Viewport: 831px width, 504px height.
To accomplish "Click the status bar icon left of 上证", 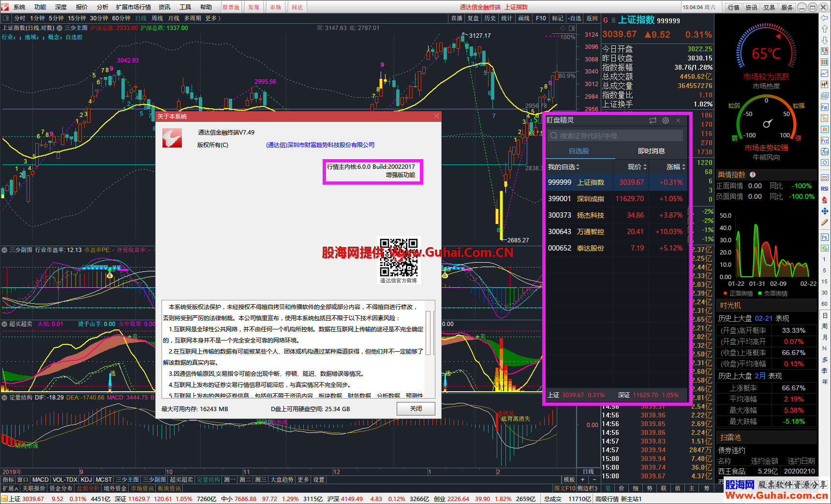I will [4, 499].
